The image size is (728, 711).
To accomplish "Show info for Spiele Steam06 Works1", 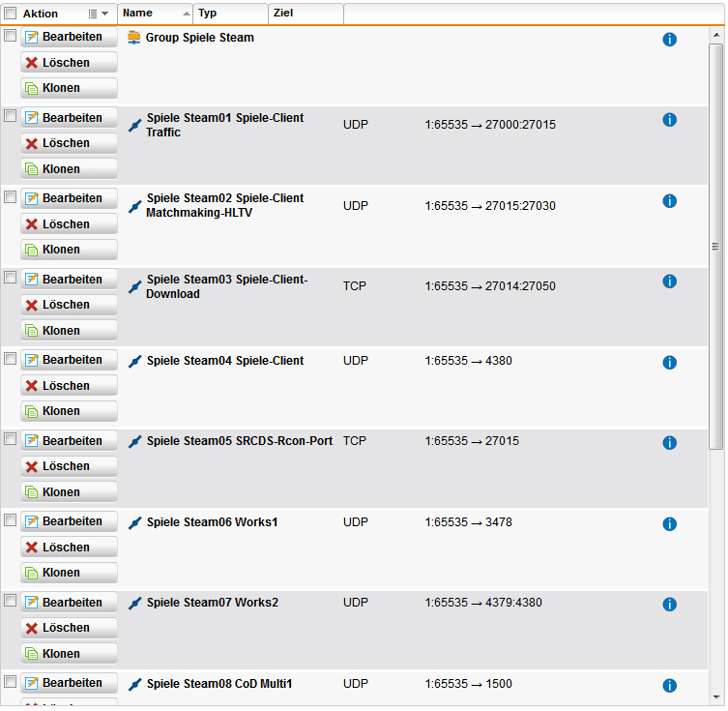I will pos(669,524).
